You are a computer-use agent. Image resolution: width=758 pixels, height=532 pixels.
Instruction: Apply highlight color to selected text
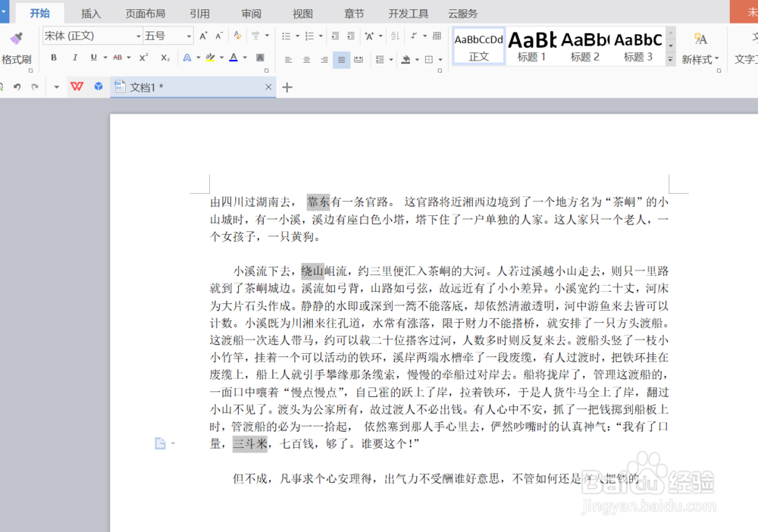pyautogui.click(x=211, y=56)
